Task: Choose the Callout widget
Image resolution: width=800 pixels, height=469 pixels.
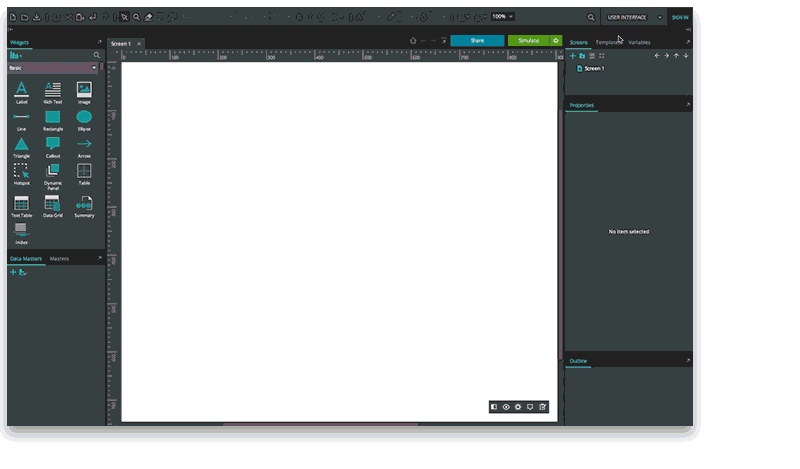Action: pos(53,147)
